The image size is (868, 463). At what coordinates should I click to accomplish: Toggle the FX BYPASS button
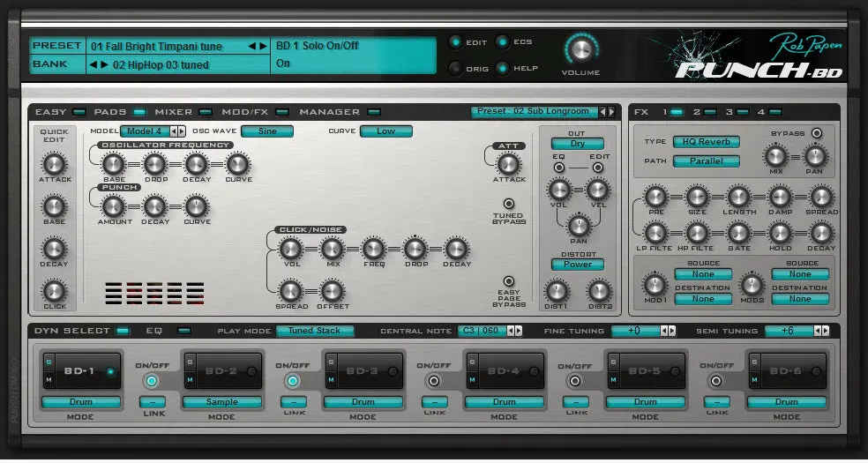pos(816,133)
